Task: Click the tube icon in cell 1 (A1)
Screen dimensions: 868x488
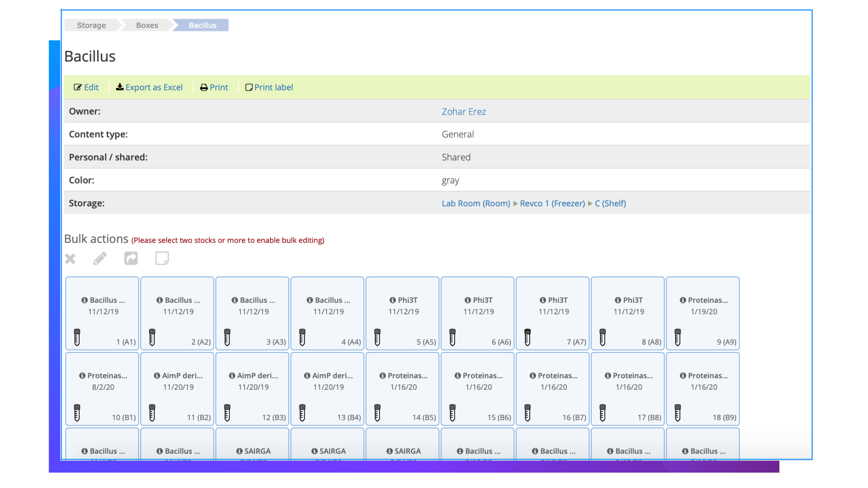Action: tap(77, 337)
